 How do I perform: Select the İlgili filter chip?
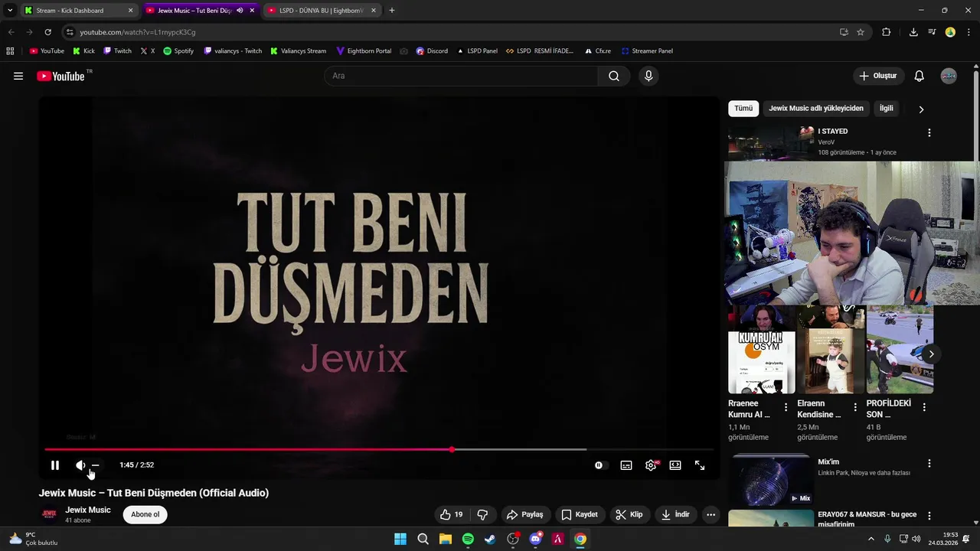(x=886, y=109)
